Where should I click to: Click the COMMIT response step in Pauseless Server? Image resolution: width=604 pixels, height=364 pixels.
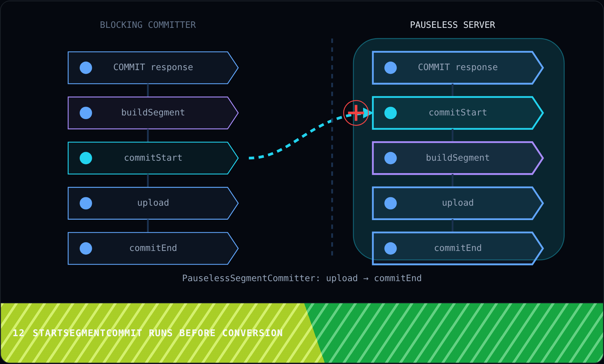(x=458, y=68)
